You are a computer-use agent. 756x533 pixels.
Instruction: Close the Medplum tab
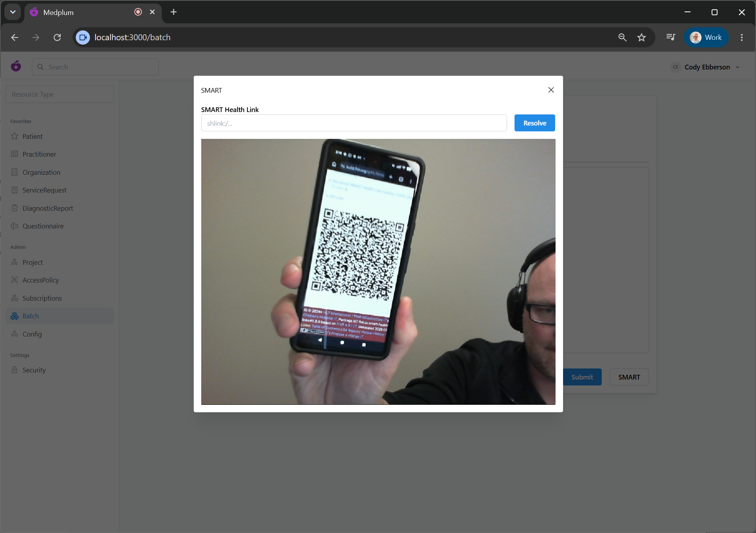coord(152,12)
